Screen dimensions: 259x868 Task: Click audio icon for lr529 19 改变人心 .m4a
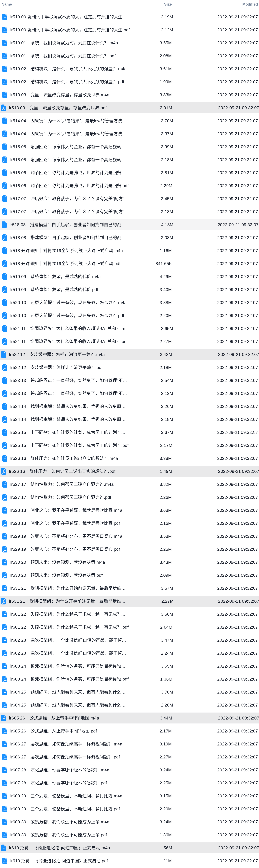pyautogui.click(x=5, y=536)
